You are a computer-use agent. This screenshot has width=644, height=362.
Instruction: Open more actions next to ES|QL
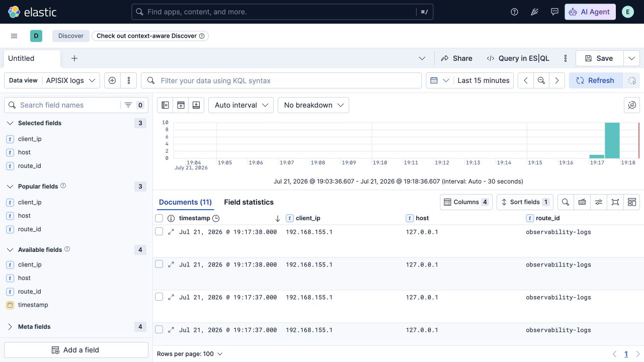click(x=566, y=58)
